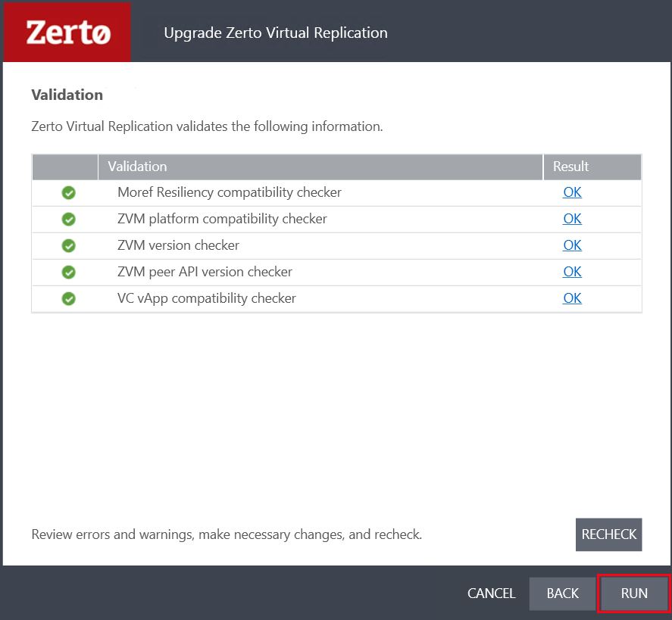The image size is (672, 620).
Task: Click green check icon for ZVM platform compatibility
Action: [69, 220]
